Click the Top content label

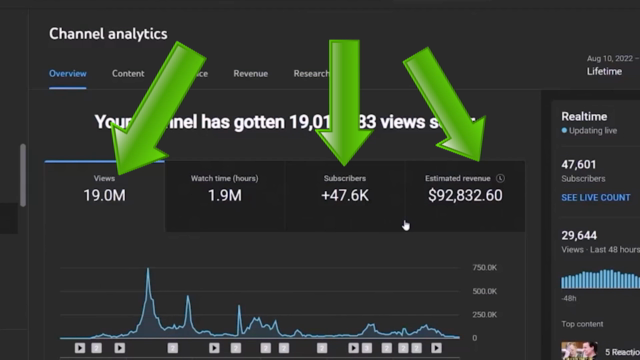coord(582,324)
